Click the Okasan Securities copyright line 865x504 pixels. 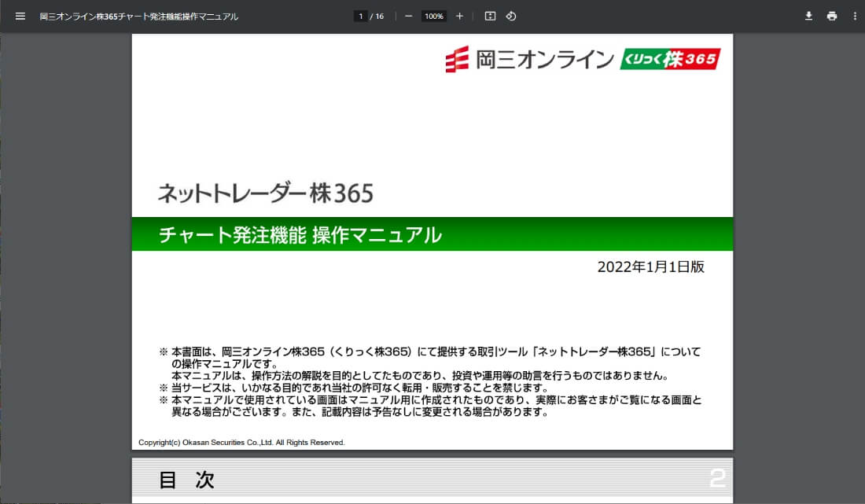pos(241,442)
